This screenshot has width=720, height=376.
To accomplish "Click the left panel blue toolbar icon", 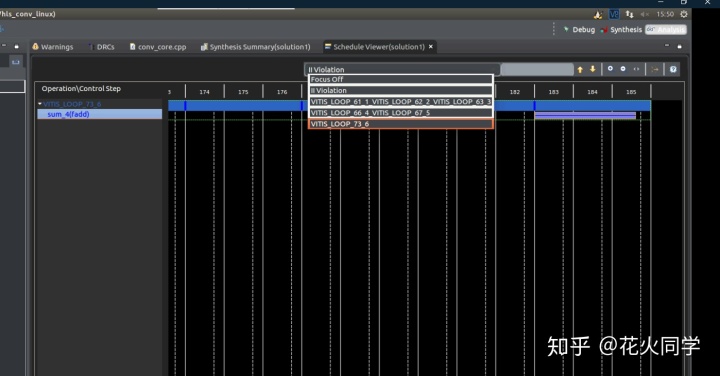I will pyautogui.click(x=16, y=62).
